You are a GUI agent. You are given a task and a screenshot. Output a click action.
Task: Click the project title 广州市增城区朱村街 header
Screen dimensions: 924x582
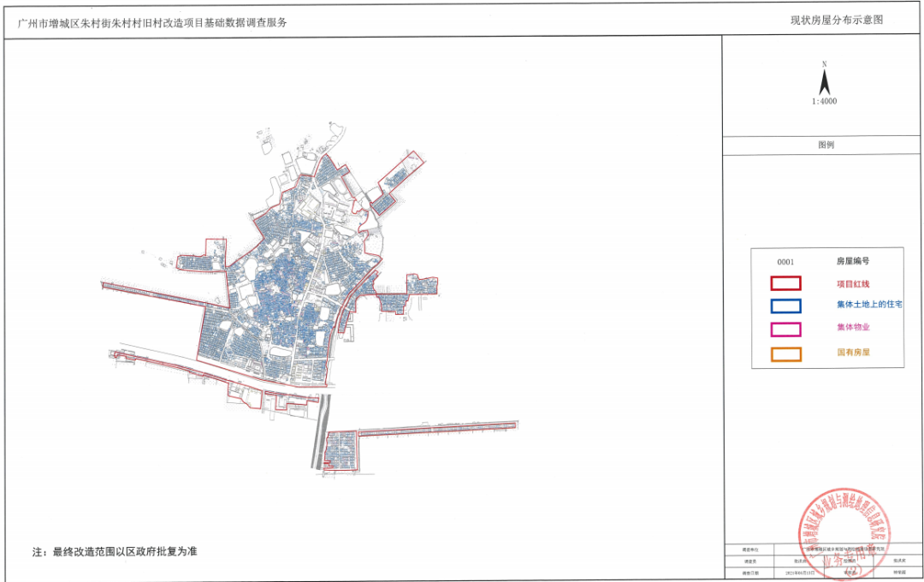(152, 23)
